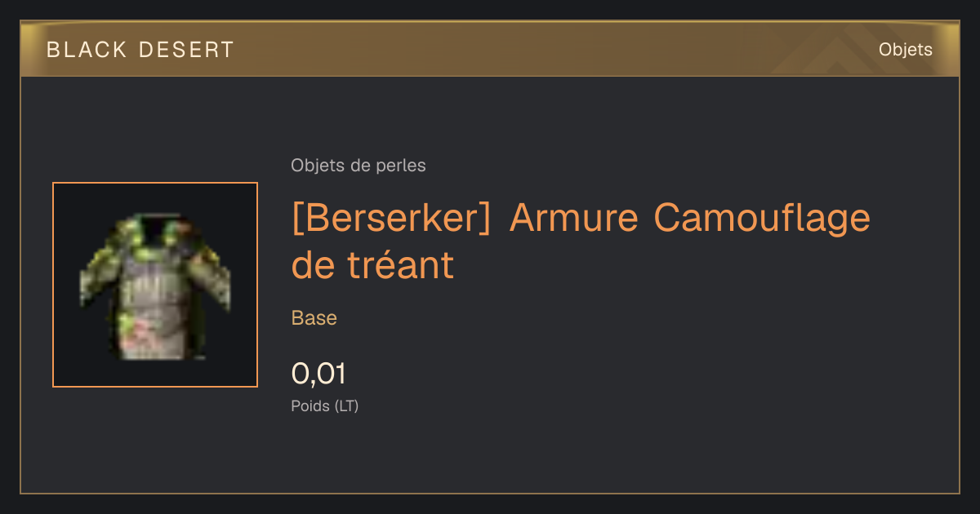Click the Poids (LT) caption
Screen dimensions: 980x514
pos(325,405)
